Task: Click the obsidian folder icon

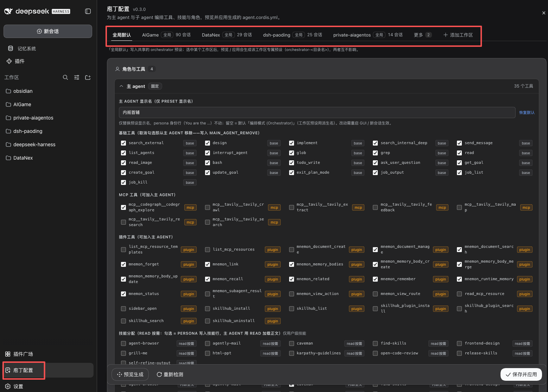Action: 8,91
